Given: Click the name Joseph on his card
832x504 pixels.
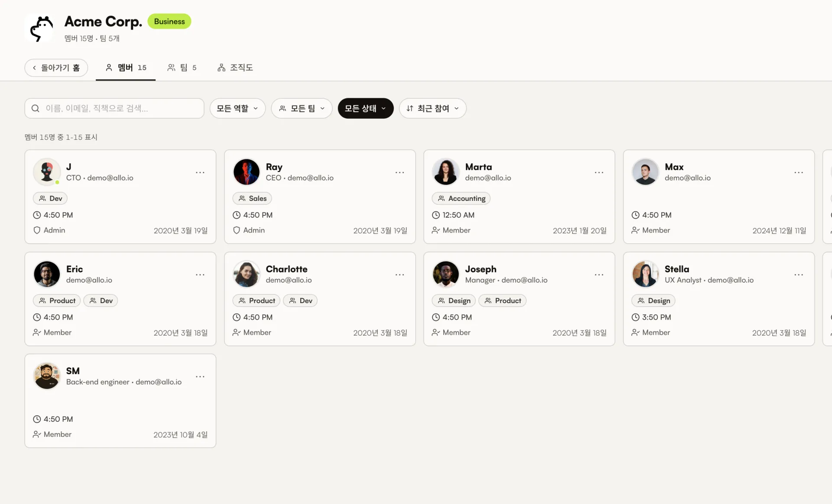Looking at the screenshot, I should coord(481,269).
